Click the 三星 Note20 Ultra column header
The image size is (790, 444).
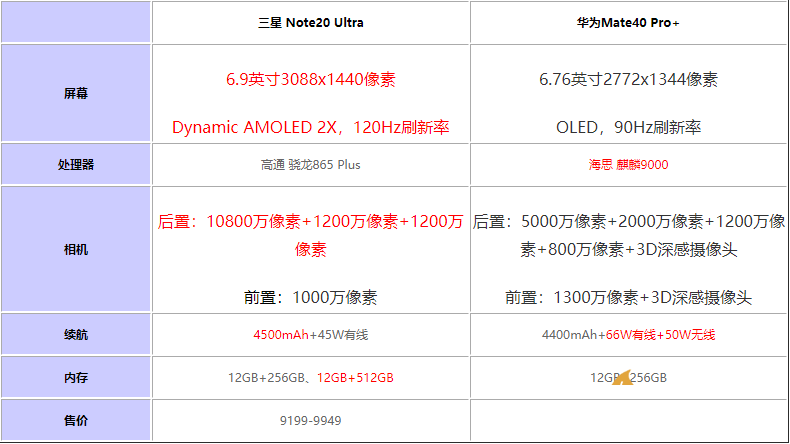tap(310, 22)
